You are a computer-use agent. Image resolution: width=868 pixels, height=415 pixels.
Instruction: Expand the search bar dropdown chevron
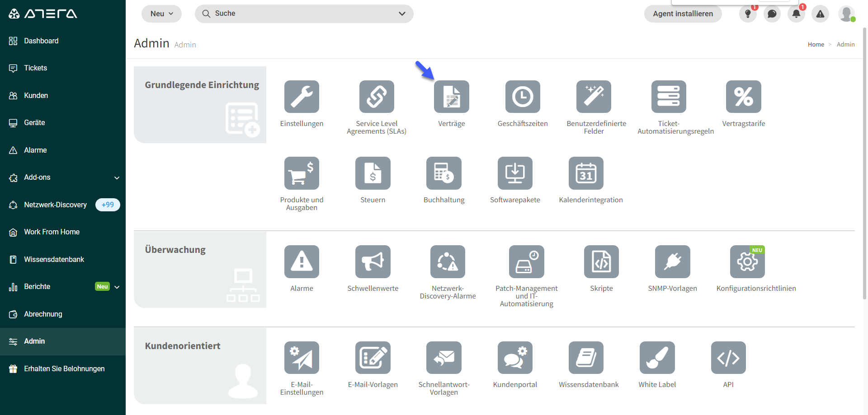click(402, 14)
